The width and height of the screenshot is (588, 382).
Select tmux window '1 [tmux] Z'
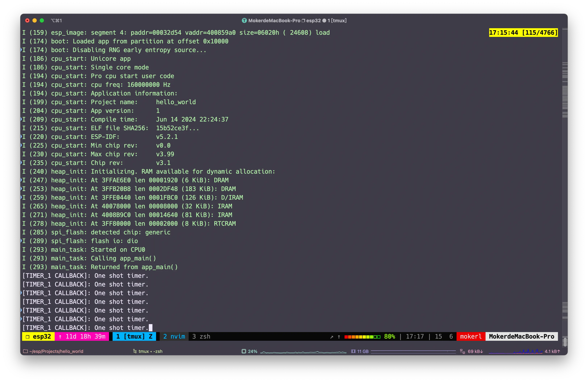pyautogui.click(x=134, y=337)
